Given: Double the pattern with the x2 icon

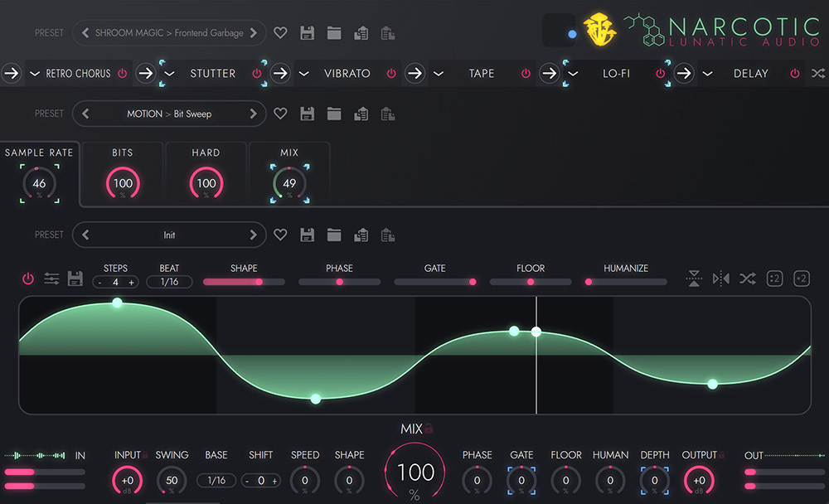Looking at the screenshot, I should 801,279.
